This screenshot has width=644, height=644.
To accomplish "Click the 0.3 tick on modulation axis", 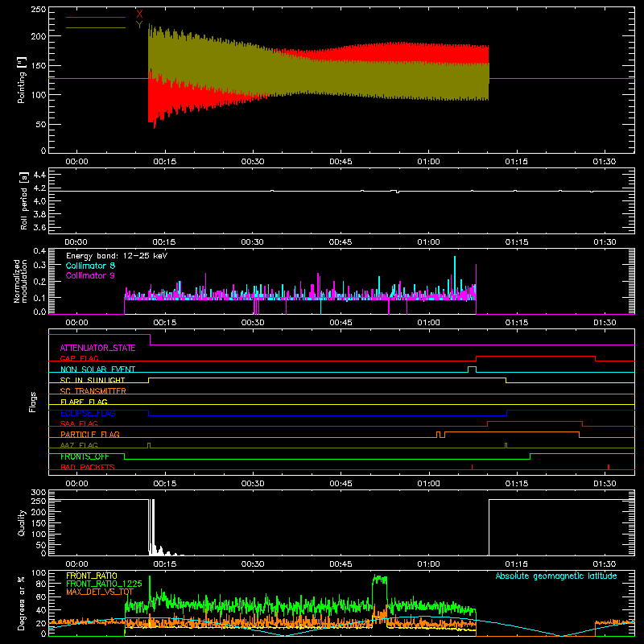I will (39, 265).
